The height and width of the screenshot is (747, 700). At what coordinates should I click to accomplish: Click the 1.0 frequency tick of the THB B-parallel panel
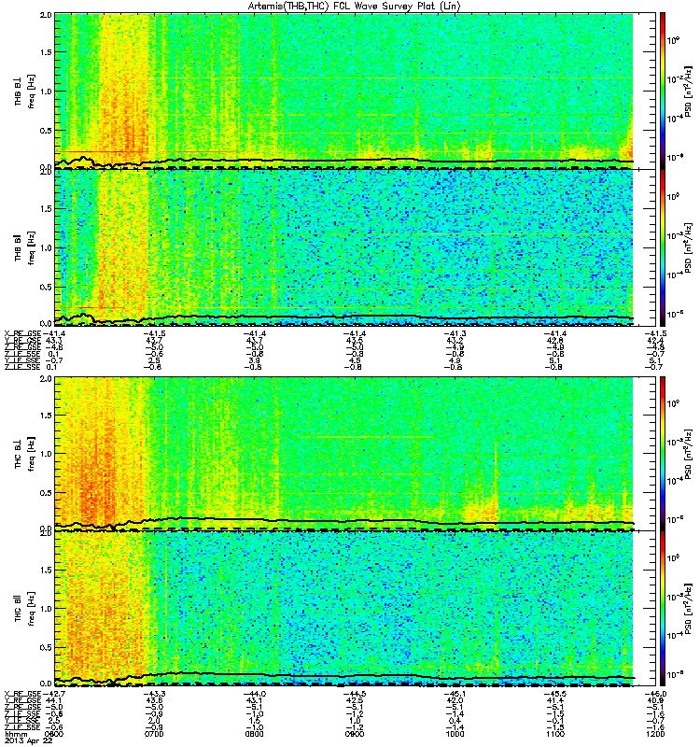pyautogui.click(x=46, y=247)
